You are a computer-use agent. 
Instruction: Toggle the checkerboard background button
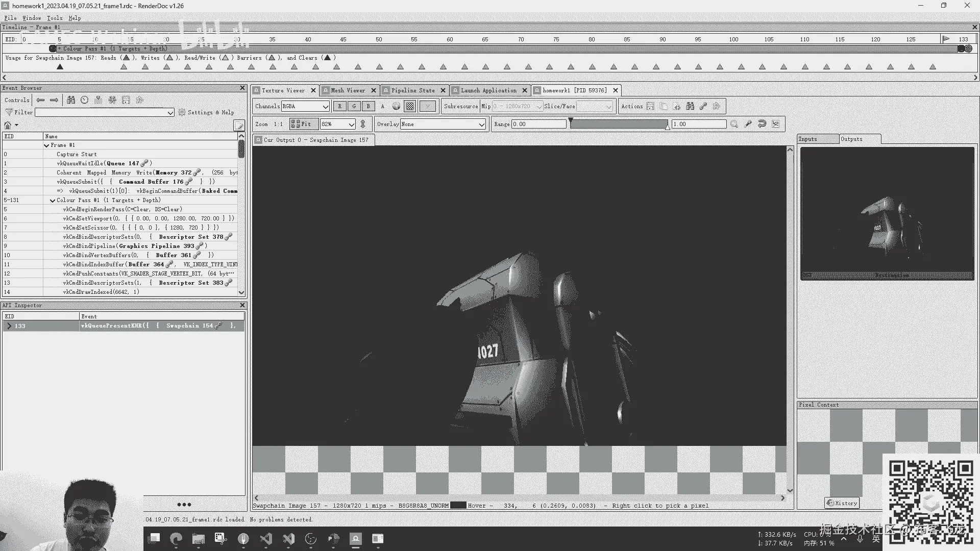[x=409, y=106]
